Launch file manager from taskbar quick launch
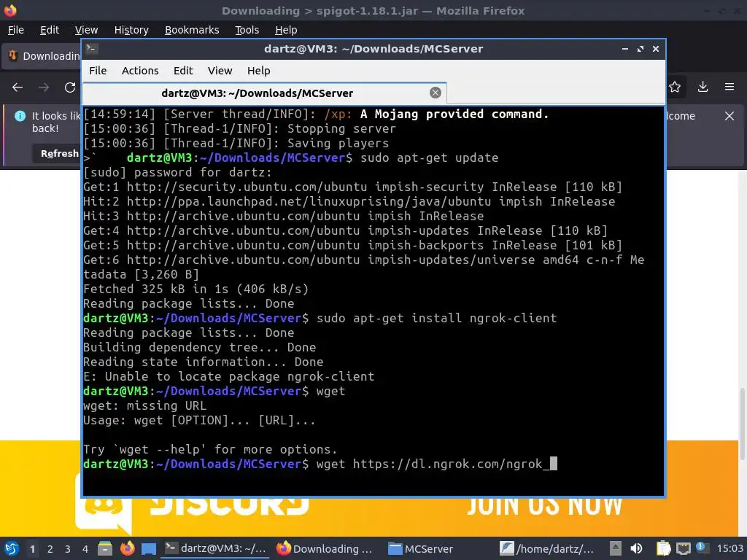This screenshot has width=747, height=560. coord(105,548)
